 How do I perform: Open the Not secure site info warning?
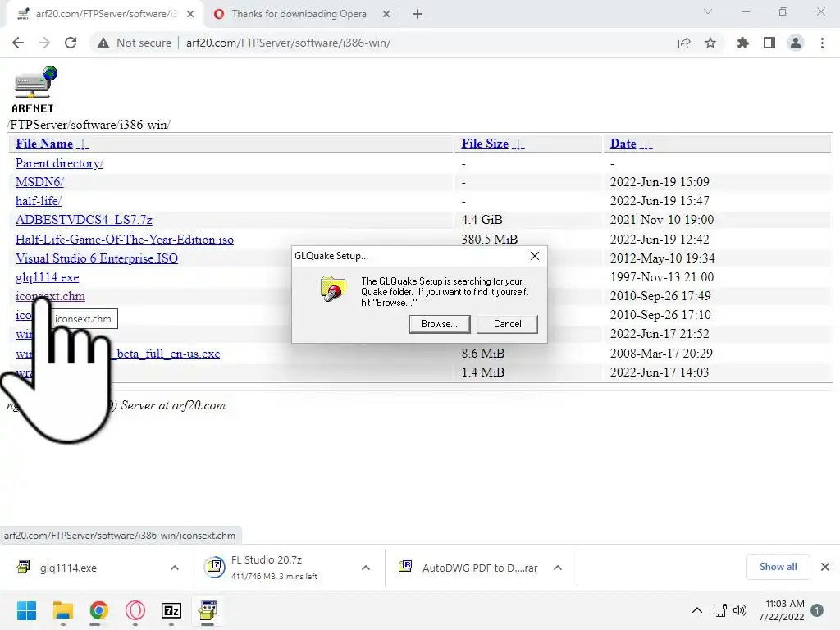point(135,43)
